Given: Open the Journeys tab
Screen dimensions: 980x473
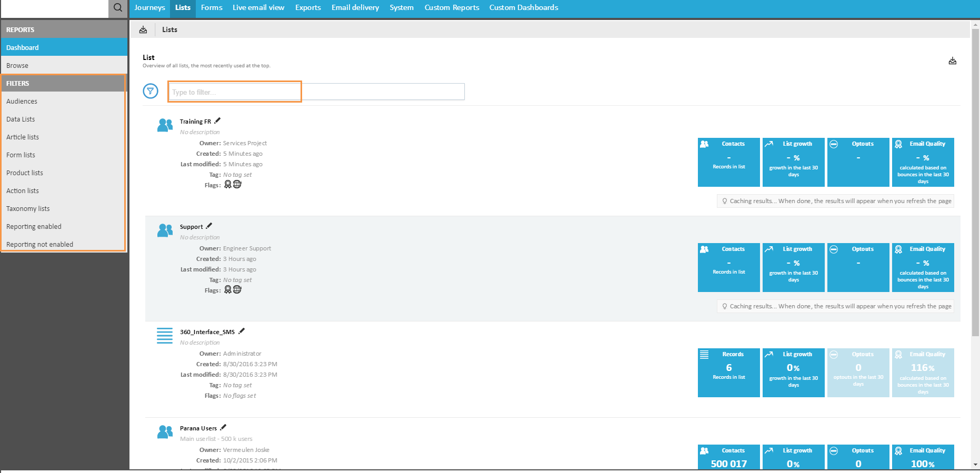Looking at the screenshot, I should coord(149,8).
